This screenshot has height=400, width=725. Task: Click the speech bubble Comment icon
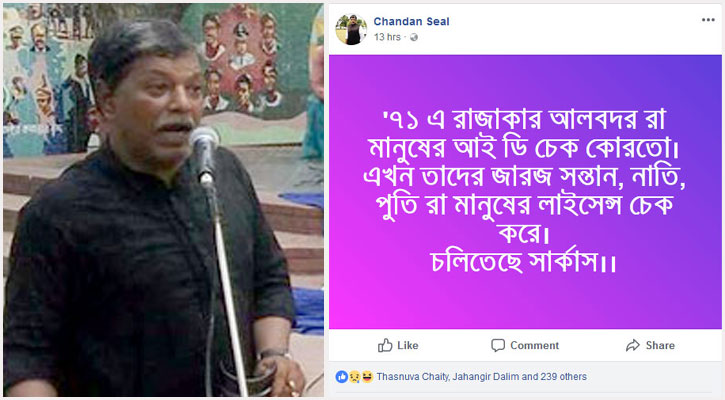(x=498, y=345)
